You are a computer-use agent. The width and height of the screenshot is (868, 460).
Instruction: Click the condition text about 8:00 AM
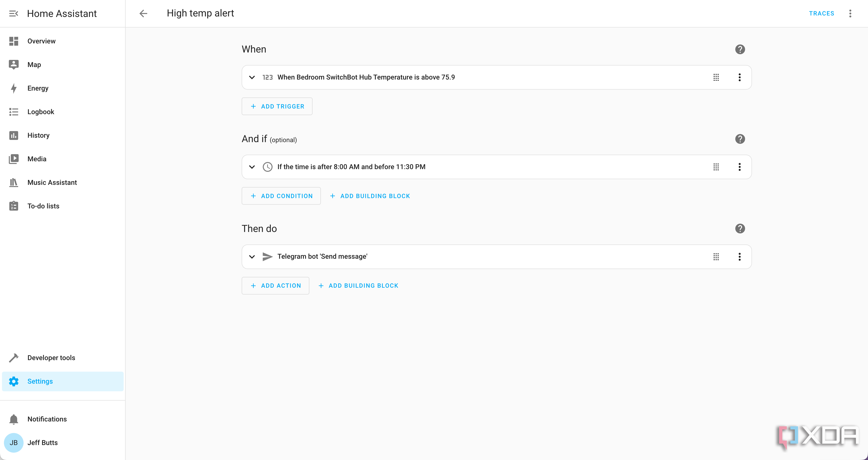[x=351, y=167]
